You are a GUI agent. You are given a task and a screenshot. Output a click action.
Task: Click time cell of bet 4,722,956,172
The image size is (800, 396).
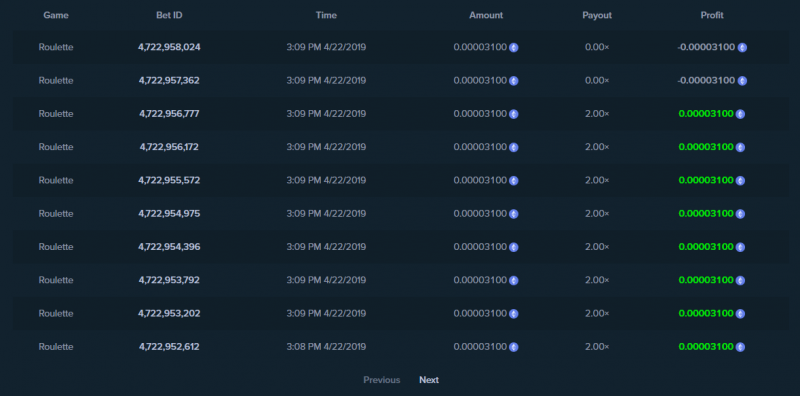[327, 146]
